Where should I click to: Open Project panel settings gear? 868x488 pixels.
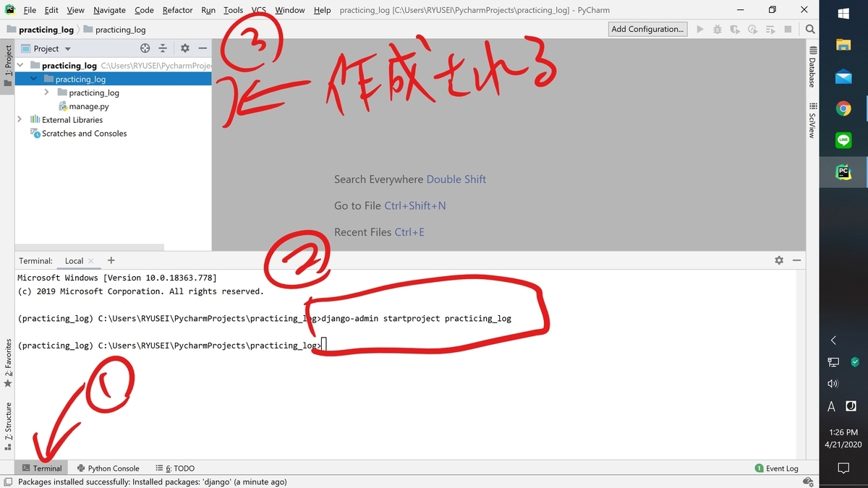[184, 48]
